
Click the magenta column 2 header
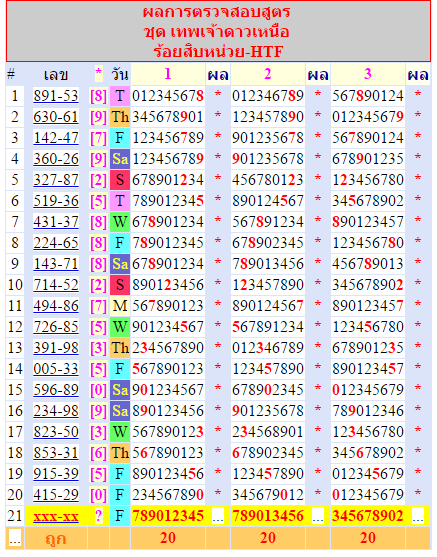click(x=268, y=74)
